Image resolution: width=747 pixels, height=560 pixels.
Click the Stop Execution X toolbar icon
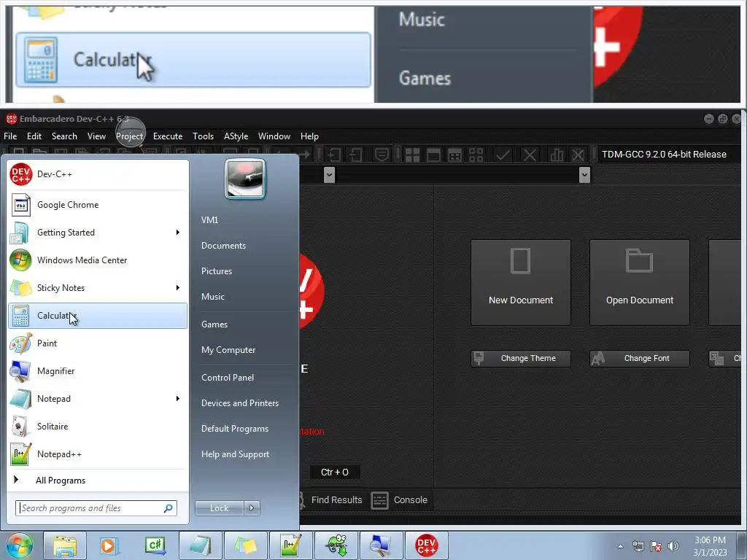(x=530, y=155)
